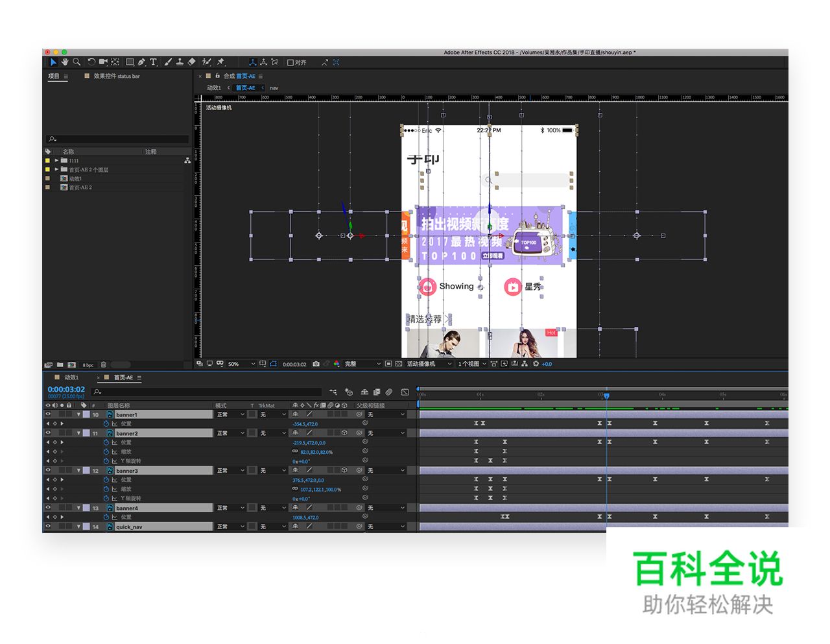Open the 项目 panel tab
This screenshot has height=644, width=830.
(53, 76)
